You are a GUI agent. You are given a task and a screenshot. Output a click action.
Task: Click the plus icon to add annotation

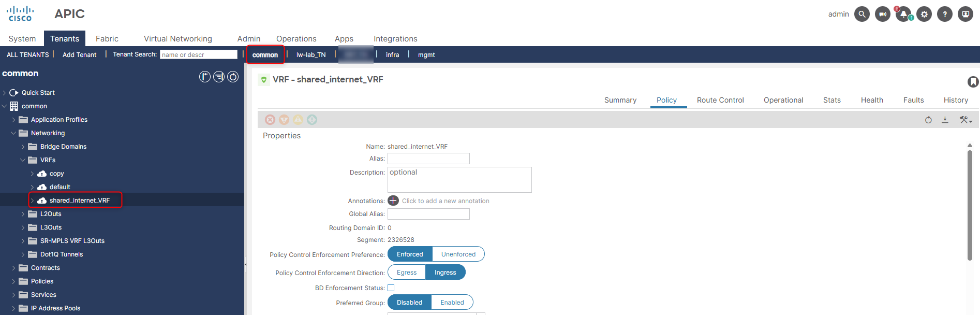click(x=393, y=201)
